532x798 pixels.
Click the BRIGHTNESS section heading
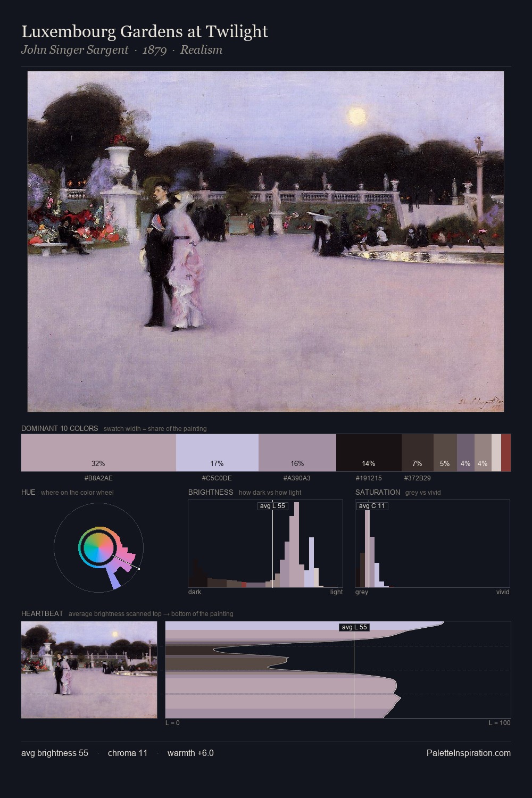[211, 492]
